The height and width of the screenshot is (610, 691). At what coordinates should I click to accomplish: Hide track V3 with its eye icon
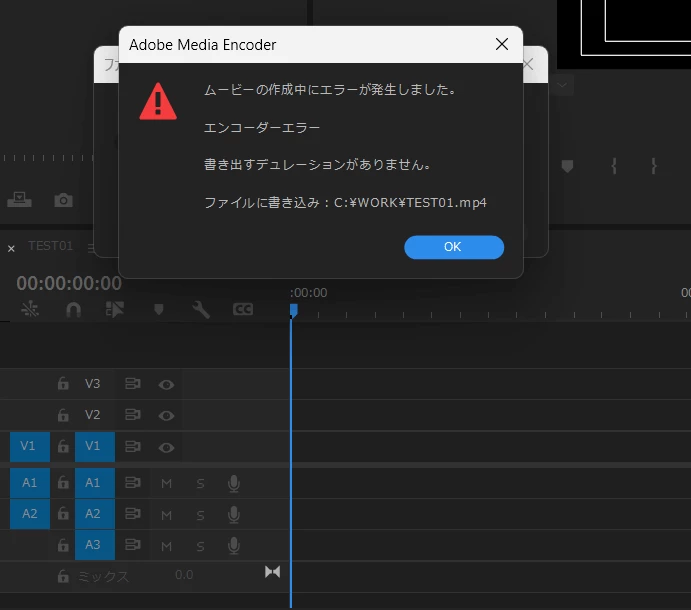[166, 385]
